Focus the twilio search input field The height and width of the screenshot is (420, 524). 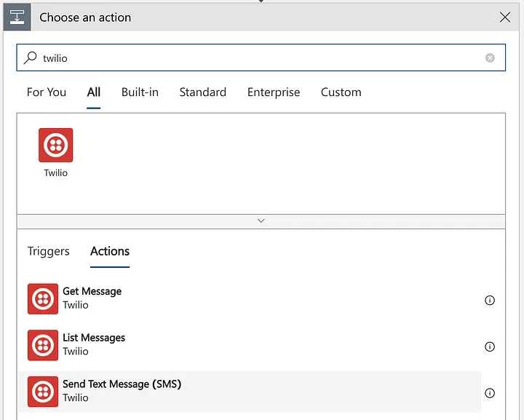[255, 58]
